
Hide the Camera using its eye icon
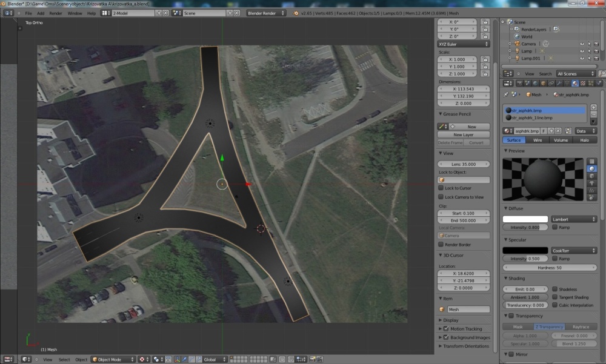point(582,44)
